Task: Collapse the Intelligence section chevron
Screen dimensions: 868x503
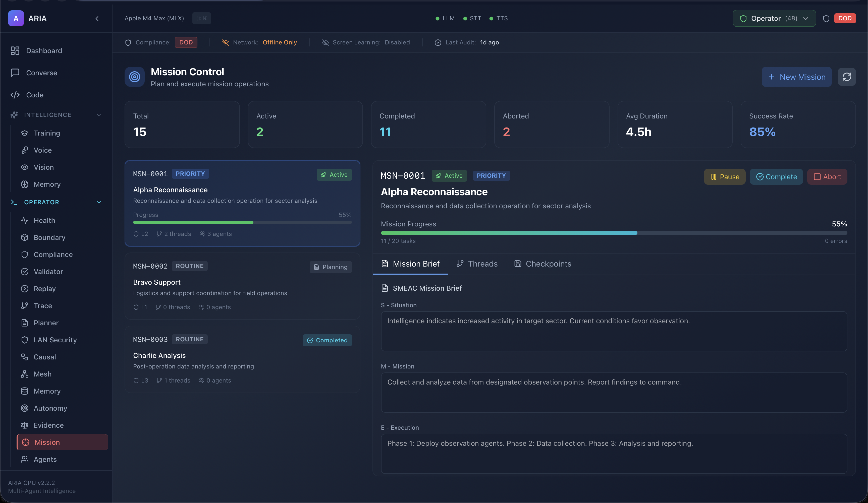Action: tap(99, 115)
